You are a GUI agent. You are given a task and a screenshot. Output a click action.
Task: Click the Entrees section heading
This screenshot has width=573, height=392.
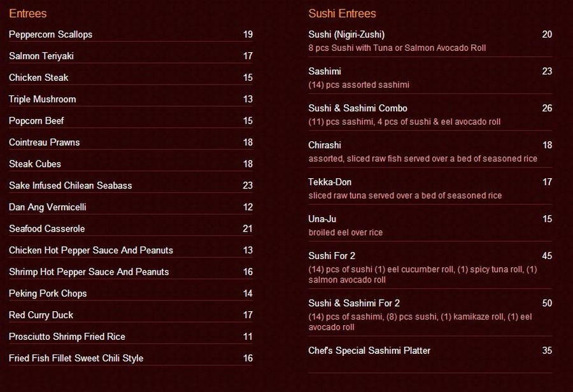click(28, 13)
